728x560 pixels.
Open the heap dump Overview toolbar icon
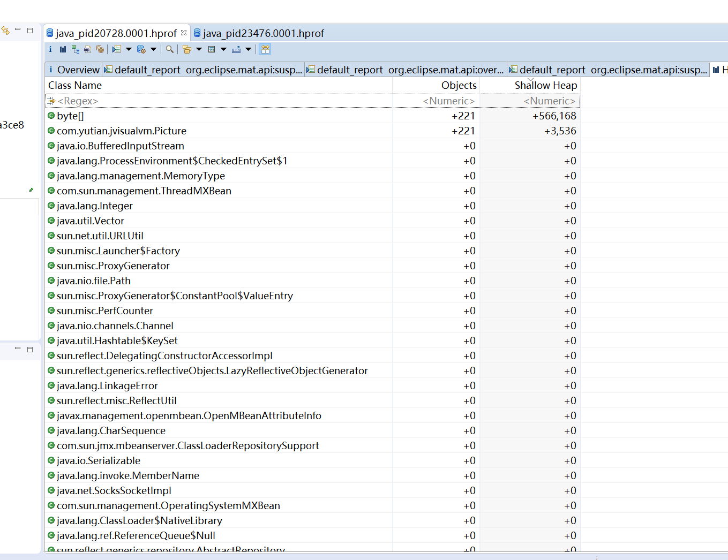(50, 49)
